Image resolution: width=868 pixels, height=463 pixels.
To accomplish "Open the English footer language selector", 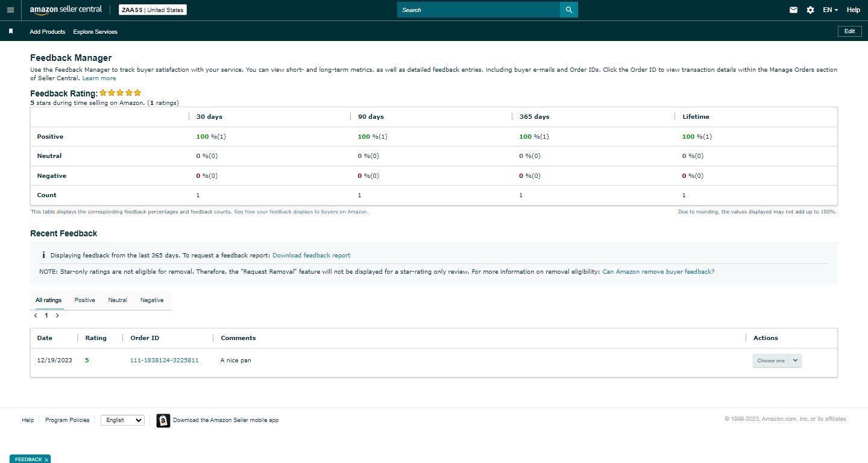I will (122, 420).
